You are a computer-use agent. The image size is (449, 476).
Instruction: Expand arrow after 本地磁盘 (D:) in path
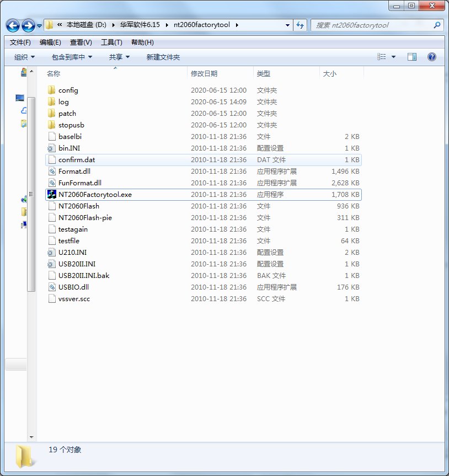113,25
